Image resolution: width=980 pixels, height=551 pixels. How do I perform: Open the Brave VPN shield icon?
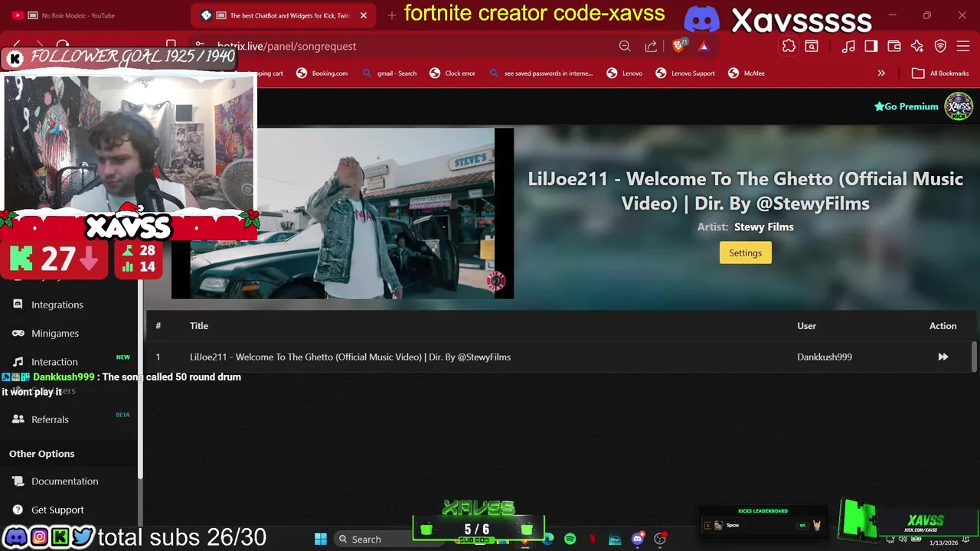(941, 46)
